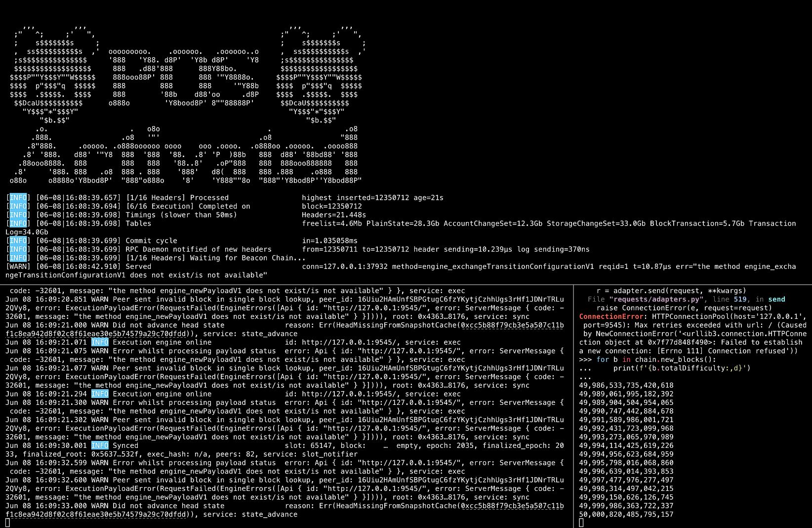The image size is (812, 528).
Task: Select value 49,999,986,363,722,337
Action: pyautogui.click(x=626, y=506)
